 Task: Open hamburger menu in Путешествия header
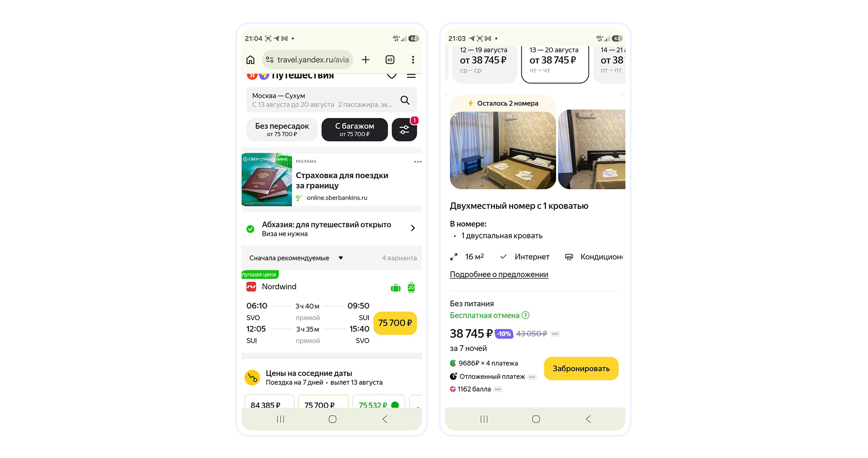pyautogui.click(x=411, y=76)
